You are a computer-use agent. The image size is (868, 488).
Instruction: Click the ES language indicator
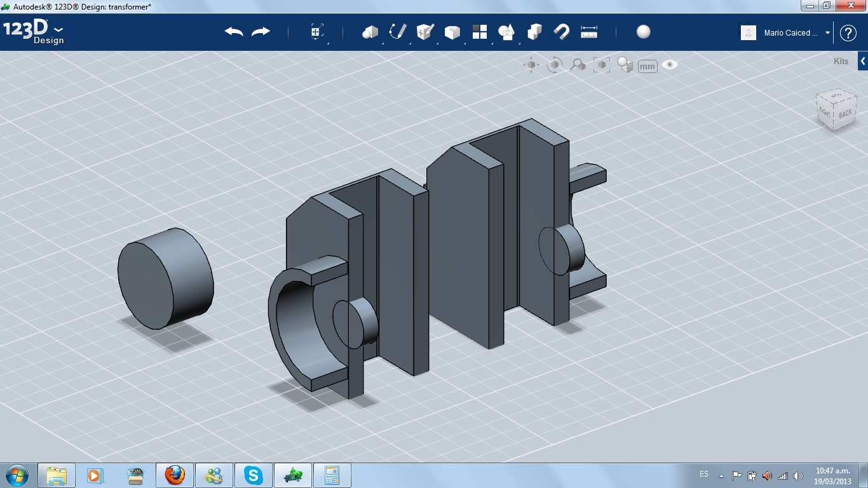click(704, 475)
